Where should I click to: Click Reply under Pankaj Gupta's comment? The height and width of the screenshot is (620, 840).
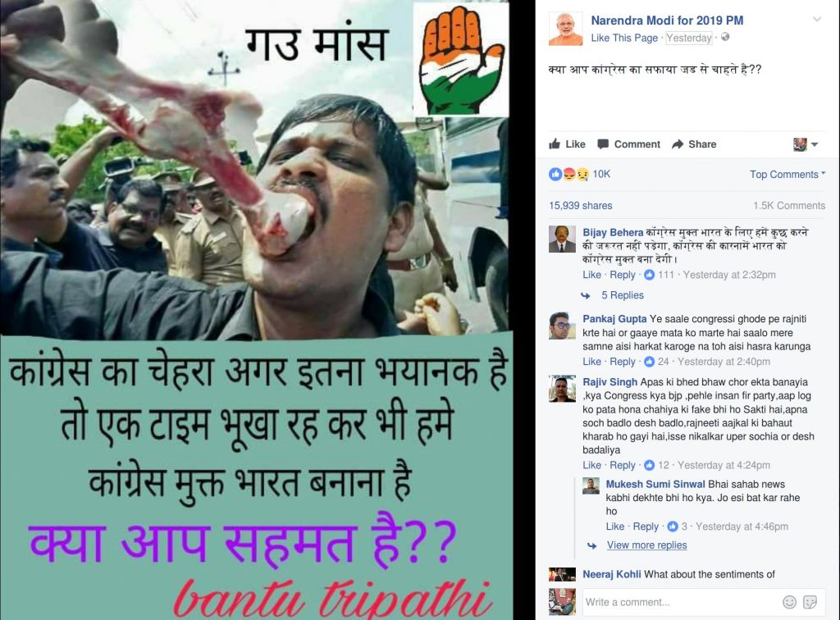tap(623, 362)
